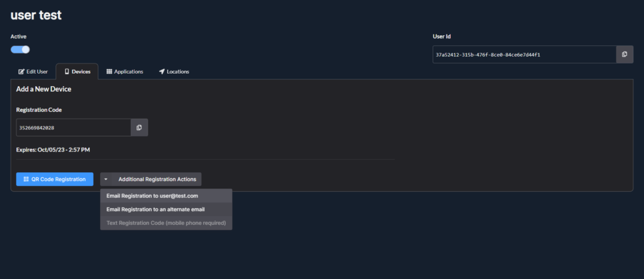Select Email Registration to user@test.com
The width and height of the screenshot is (644, 279).
[166, 195]
